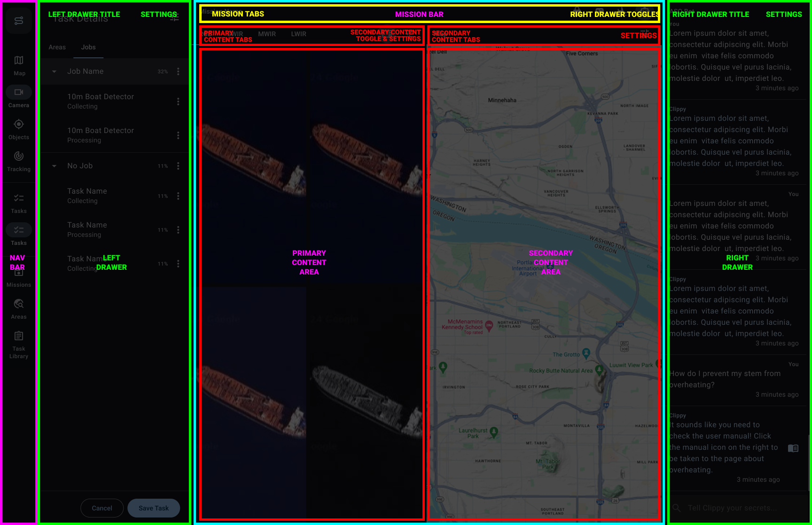
Task: Select the MWIR content tab
Action: (267, 34)
